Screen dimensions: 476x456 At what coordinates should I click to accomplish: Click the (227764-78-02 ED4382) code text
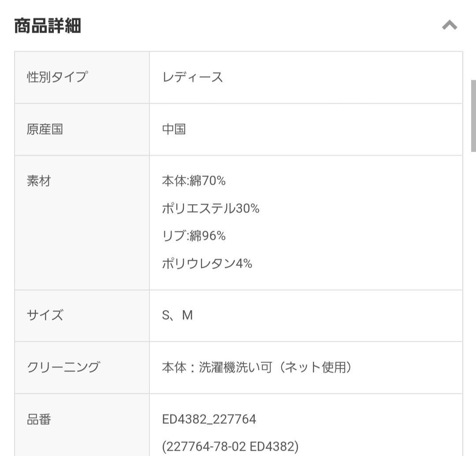231,447
